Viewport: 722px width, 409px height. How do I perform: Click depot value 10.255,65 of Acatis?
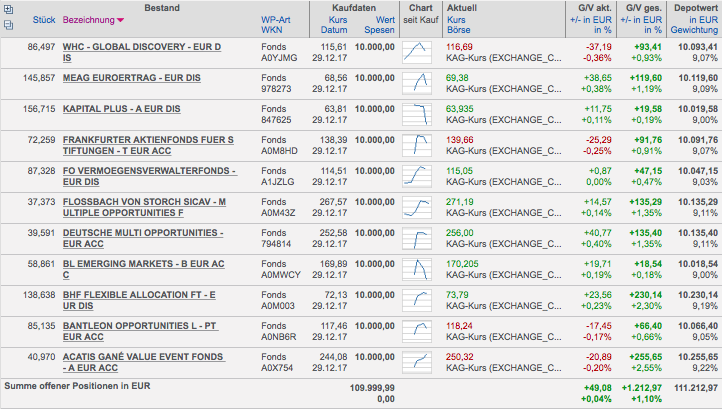(x=698, y=357)
